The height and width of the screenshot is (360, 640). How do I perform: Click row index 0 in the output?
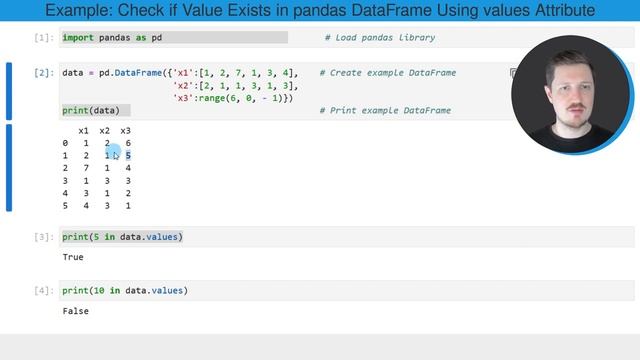pyautogui.click(x=65, y=143)
